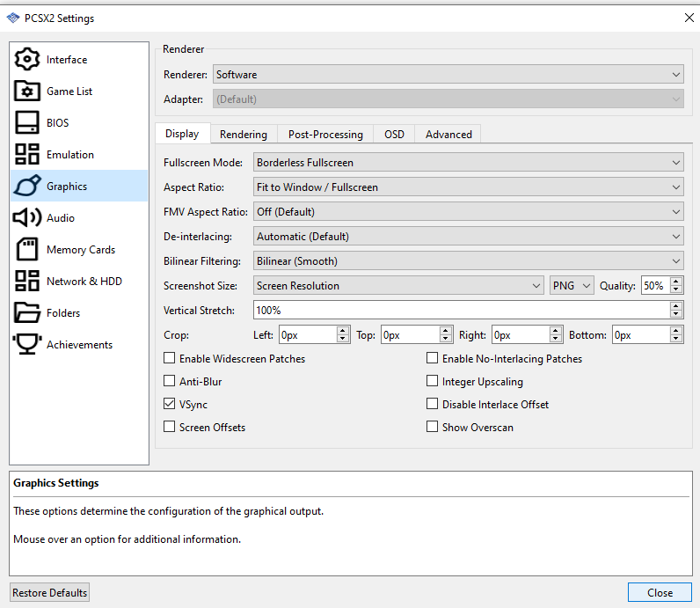Switch to the Rendering tab
The height and width of the screenshot is (608, 700).
[244, 134]
